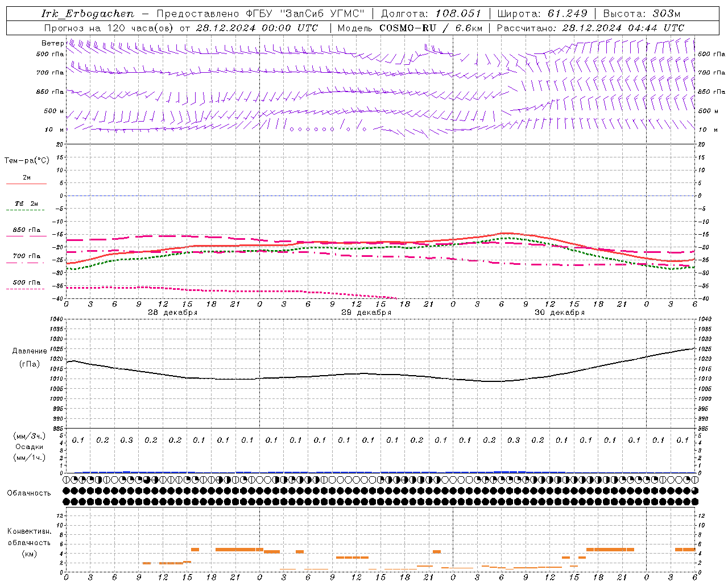The image size is (728, 582).
Task: Click the Высота: 303м value
Action: pyautogui.click(x=642, y=14)
